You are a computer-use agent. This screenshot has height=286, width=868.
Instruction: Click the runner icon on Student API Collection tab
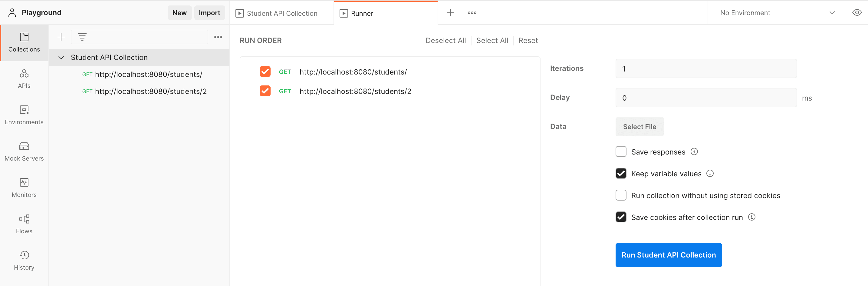240,13
